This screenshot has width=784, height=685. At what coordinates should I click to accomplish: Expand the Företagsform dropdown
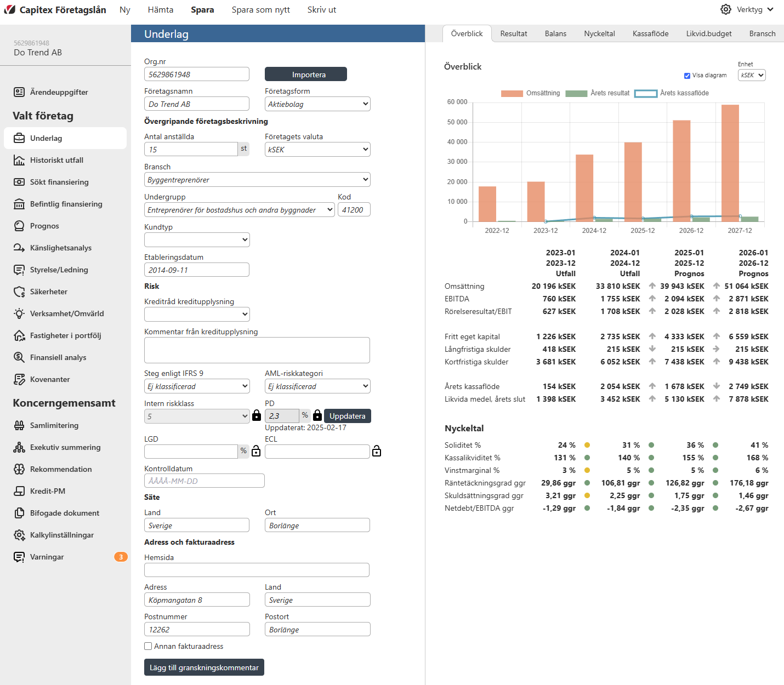(317, 104)
